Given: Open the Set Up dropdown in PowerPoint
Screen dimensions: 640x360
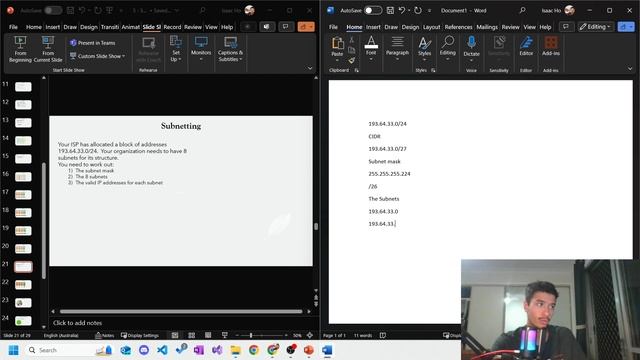Looking at the screenshot, I should click(176, 49).
